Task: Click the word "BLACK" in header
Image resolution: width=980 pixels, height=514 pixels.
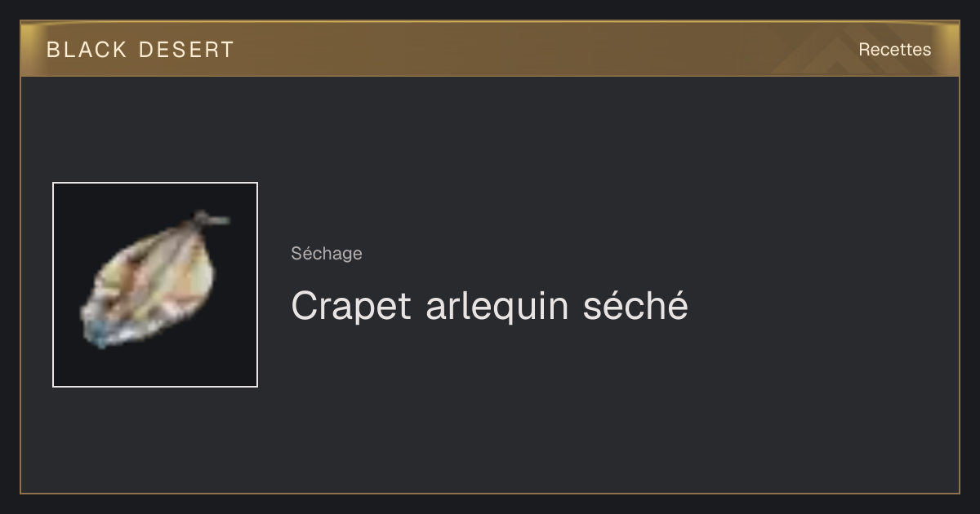Action: point(87,50)
